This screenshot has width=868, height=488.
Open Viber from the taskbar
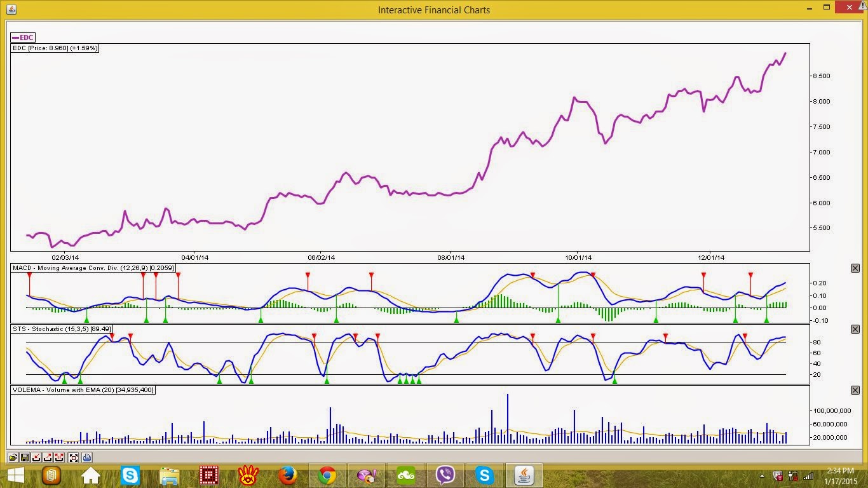tap(445, 475)
